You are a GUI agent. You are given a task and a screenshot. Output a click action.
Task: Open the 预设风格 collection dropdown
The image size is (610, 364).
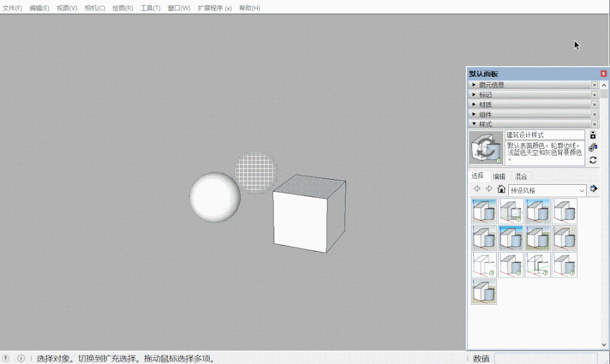tap(547, 190)
